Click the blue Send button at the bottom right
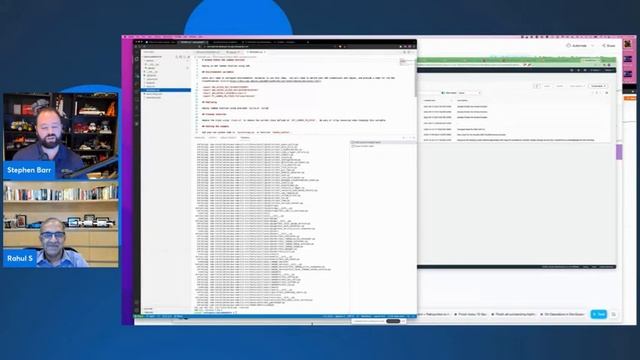This screenshot has width=640, height=360. click(598, 314)
